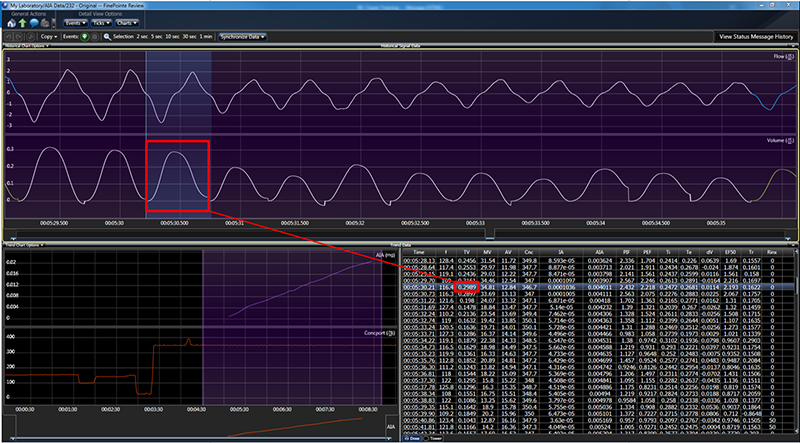Click the blue speech bubble comment icon
Image resolution: width=800 pixels, height=443 pixels.
pyautogui.click(x=34, y=23)
